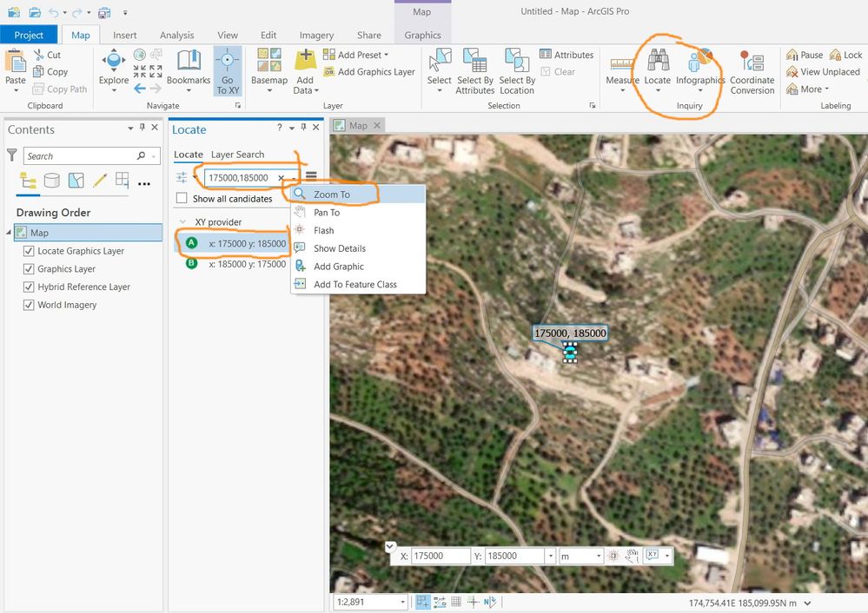This screenshot has width=868, height=613.
Task: Click List By Snapping icon
Action: coord(123,181)
